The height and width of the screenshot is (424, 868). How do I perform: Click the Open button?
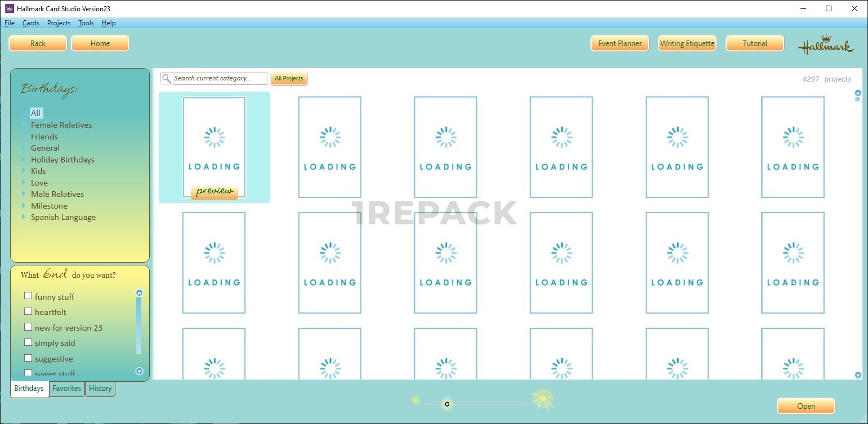[806, 406]
